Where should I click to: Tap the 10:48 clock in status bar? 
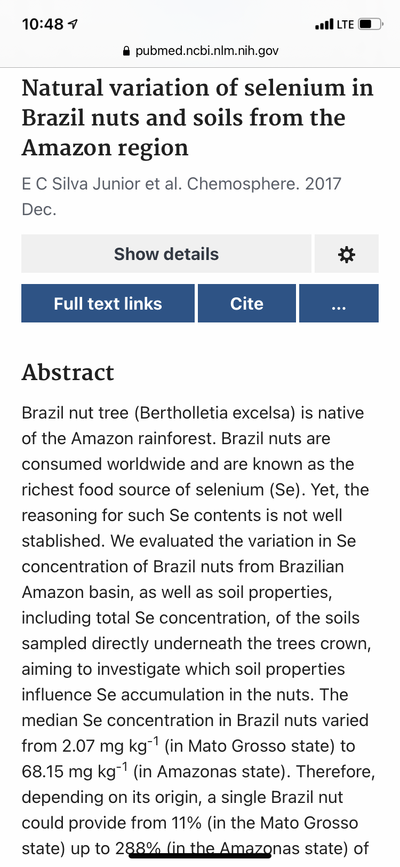coord(43,24)
